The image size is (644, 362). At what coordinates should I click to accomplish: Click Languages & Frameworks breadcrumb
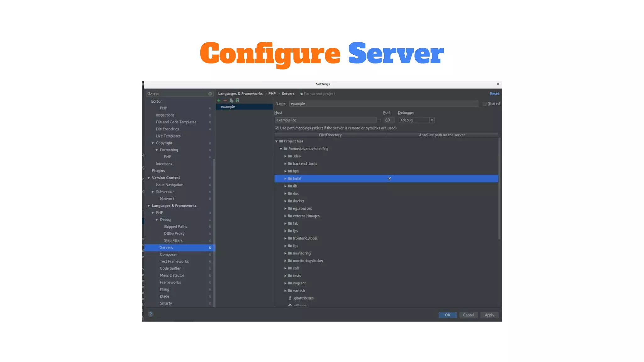(x=240, y=94)
